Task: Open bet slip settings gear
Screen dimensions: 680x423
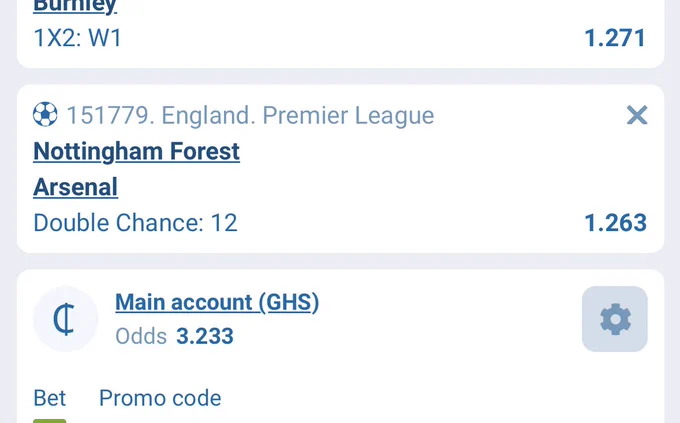Action: (615, 319)
